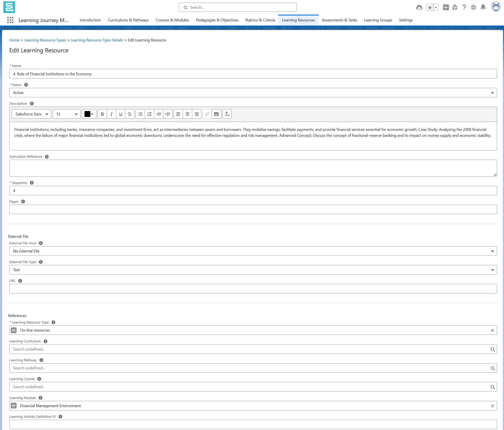This screenshot has width=504, height=430.
Task: Toggle strikethrough text formatting
Action: pyautogui.click(x=130, y=114)
